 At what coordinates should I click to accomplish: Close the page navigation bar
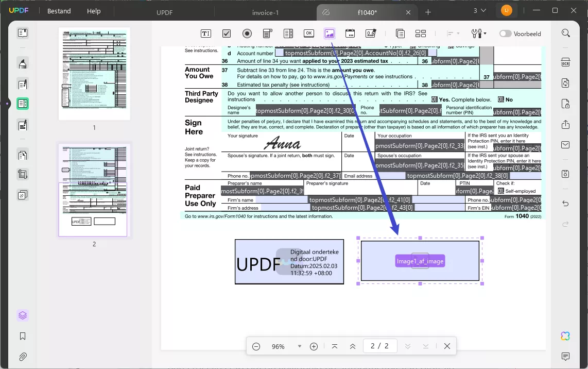click(447, 346)
